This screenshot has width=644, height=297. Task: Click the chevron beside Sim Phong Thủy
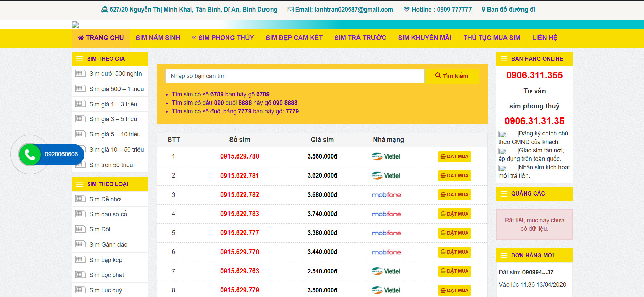(194, 38)
